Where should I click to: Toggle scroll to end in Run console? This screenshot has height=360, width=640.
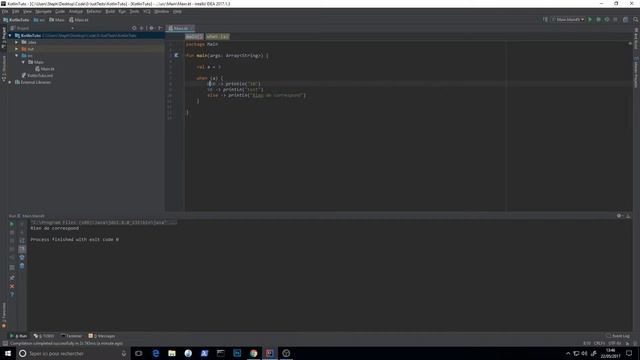(22, 249)
